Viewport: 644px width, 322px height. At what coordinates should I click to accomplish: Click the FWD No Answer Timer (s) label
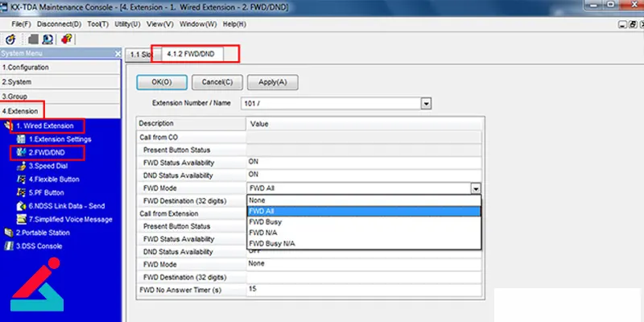pos(180,290)
